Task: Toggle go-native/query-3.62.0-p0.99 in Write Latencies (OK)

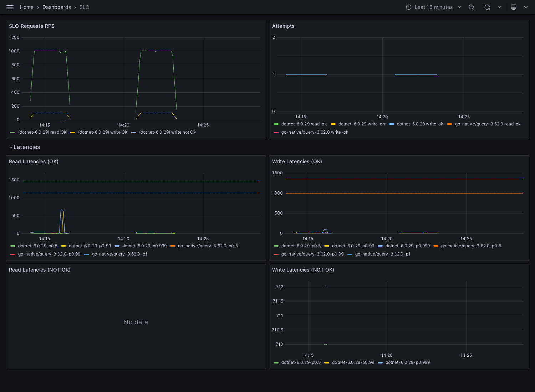Action: pyautogui.click(x=312, y=254)
